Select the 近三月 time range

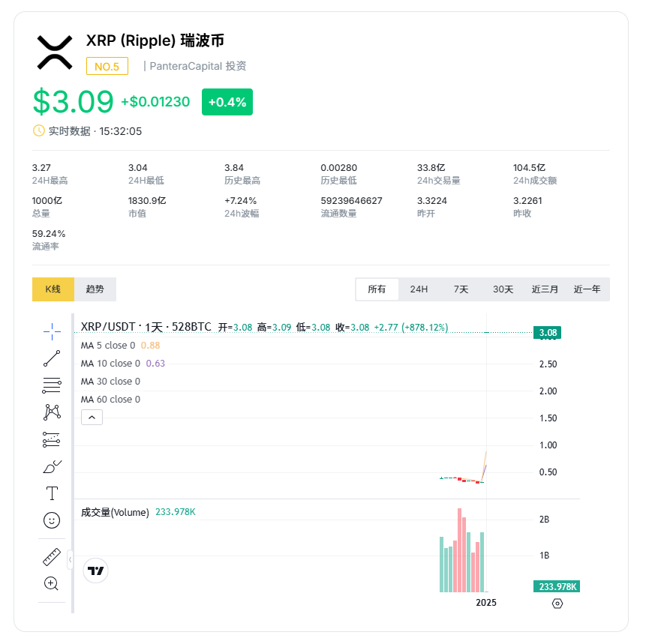[545, 289]
